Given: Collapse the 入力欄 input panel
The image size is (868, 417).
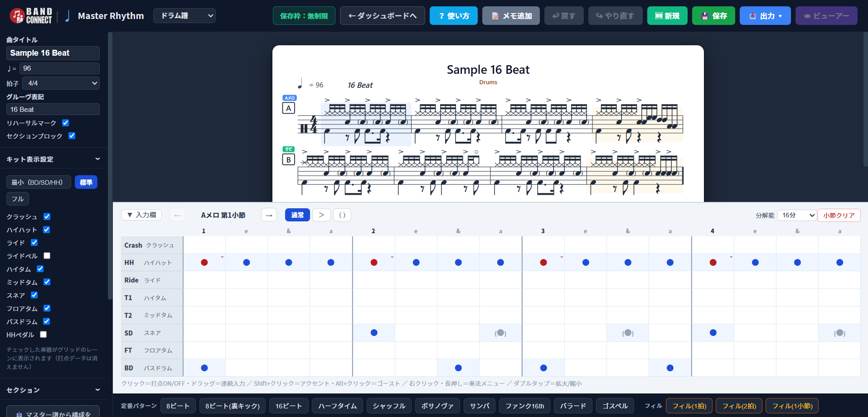Looking at the screenshot, I should (x=141, y=215).
